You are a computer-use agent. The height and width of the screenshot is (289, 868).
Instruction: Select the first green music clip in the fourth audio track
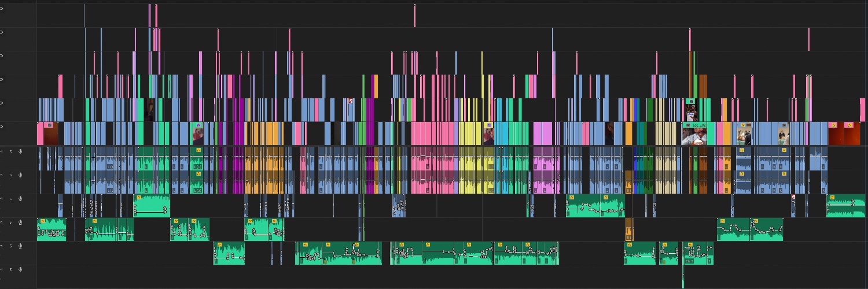click(52, 229)
